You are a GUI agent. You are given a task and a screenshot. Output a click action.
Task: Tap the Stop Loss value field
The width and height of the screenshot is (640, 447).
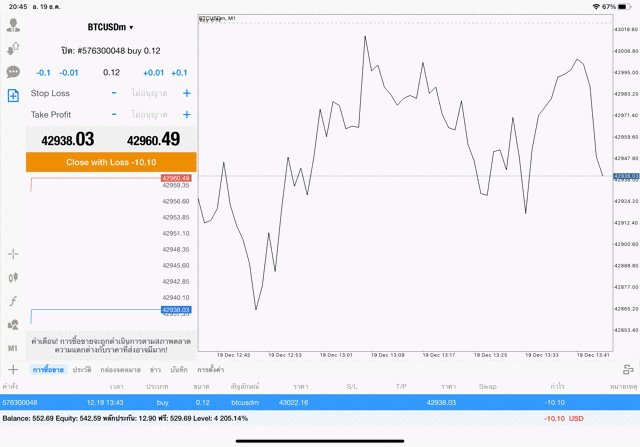coord(150,93)
